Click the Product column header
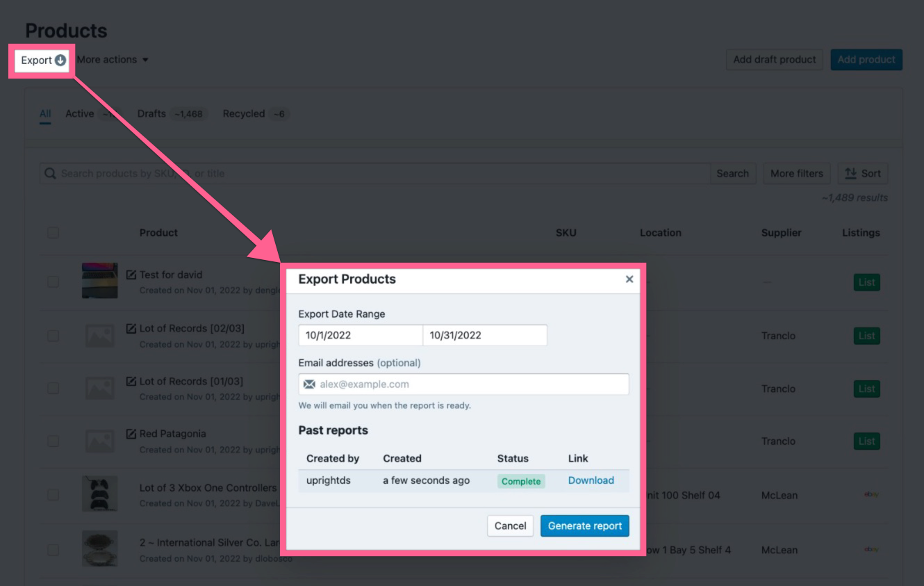The image size is (924, 586). click(x=159, y=233)
